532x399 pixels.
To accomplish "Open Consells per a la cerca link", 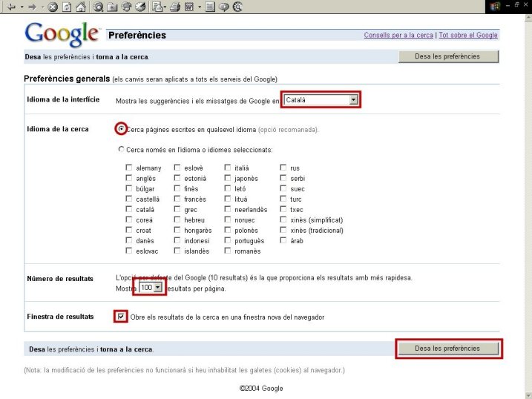I will (x=398, y=35).
